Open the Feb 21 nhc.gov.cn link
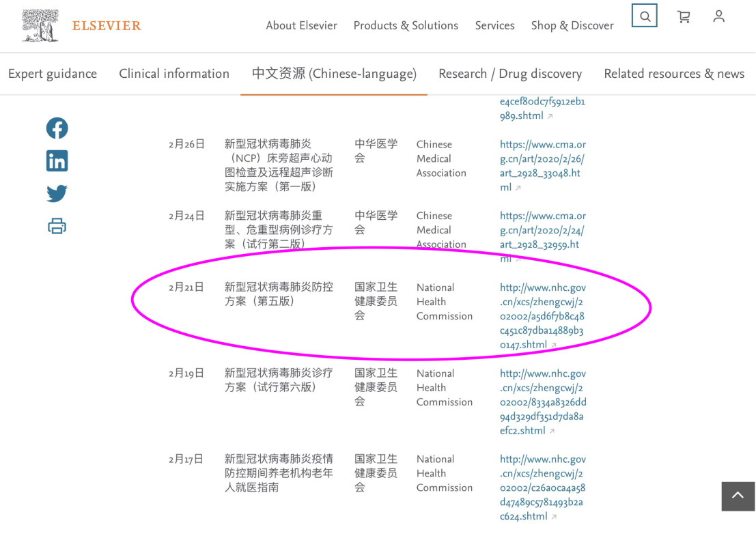The width and height of the screenshot is (756, 538). (542, 316)
